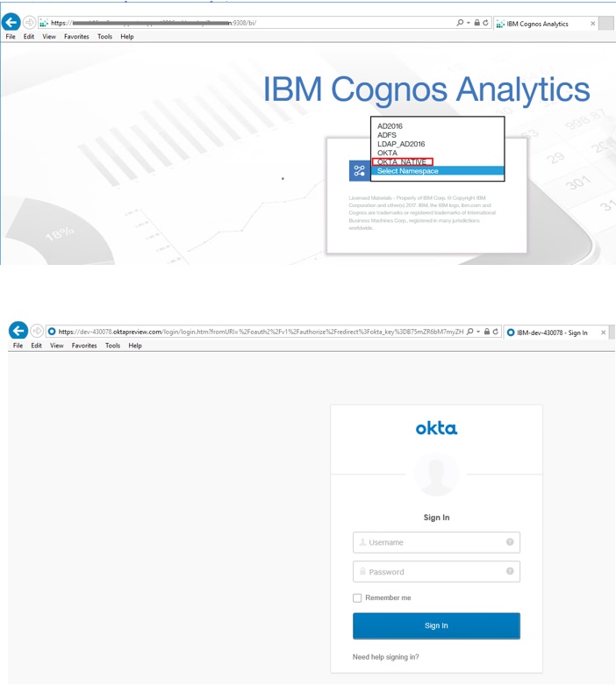Image resolution: width=616 pixels, height=686 pixels.
Task: Open Tools menu in Okta browser window
Action: coord(113,346)
